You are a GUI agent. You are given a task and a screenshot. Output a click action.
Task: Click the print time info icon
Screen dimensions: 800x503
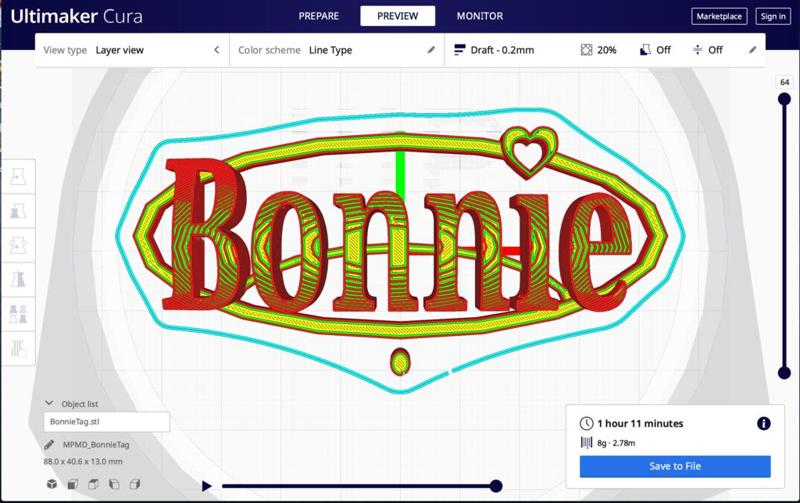pos(763,423)
